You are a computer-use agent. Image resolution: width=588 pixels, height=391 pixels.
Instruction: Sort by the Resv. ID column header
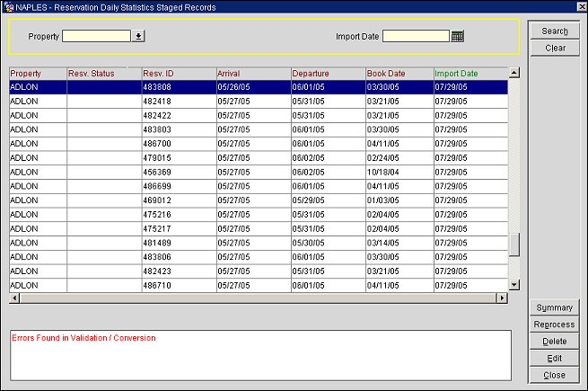click(x=178, y=73)
